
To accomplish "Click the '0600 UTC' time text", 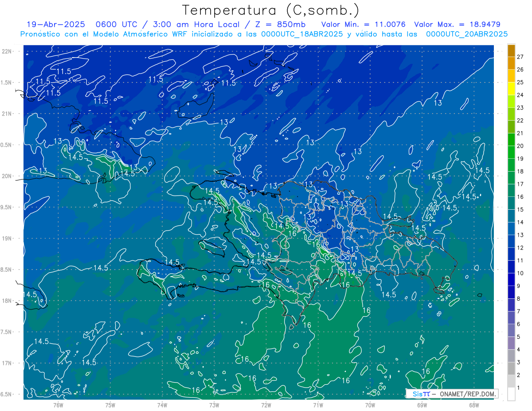I will point(117,24).
